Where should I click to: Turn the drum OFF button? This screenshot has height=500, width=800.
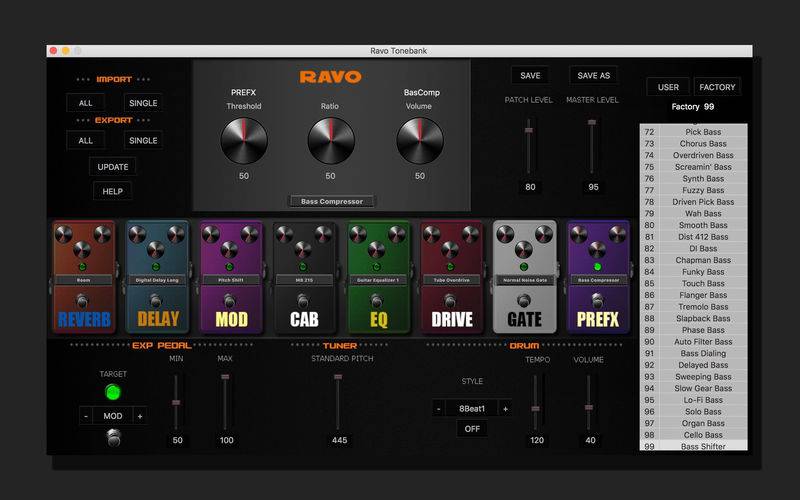click(x=472, y=429)
